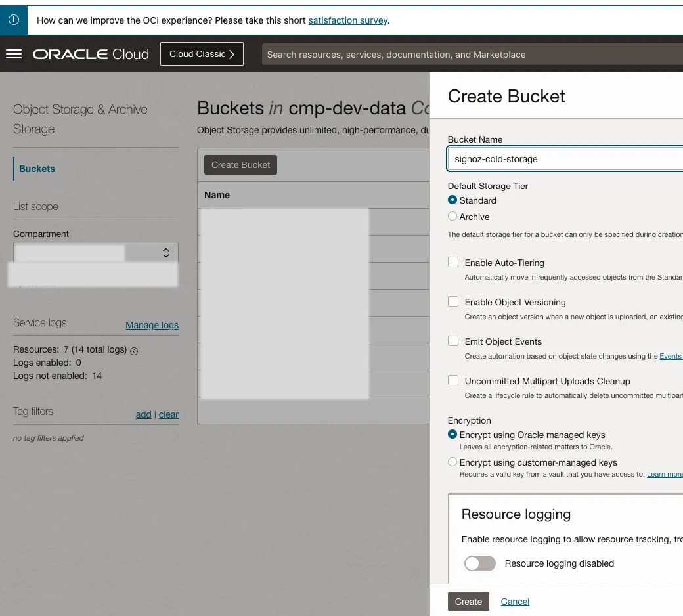Toggle the Resource logging switch
683x616 pixels.
tap(479, 563)
